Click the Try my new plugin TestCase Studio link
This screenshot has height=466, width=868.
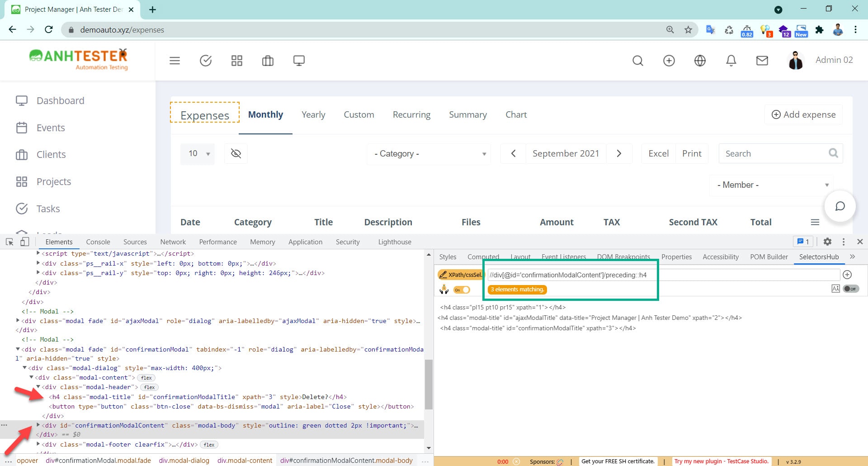coord(721,461)
